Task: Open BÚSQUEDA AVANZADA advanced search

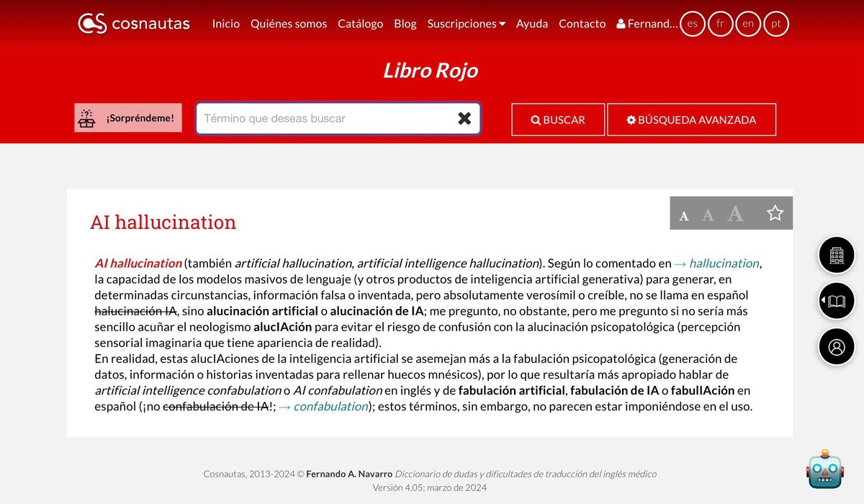Action: pos(691,120)
